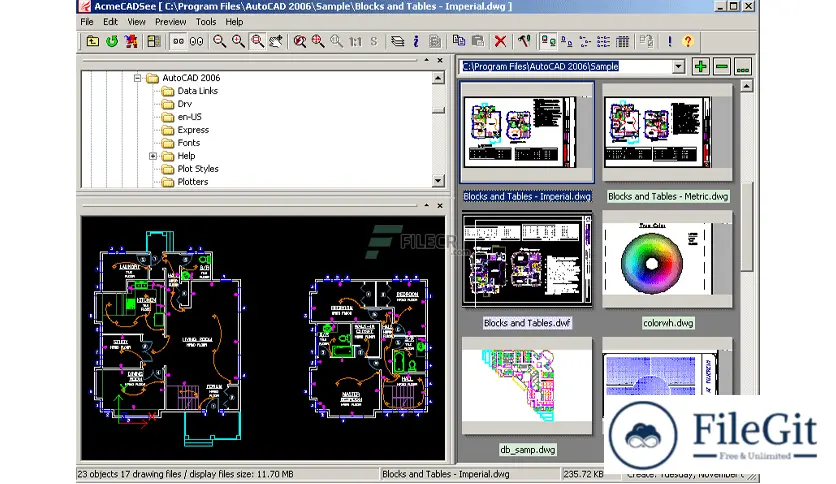Select the Plotters folder
Screen dimensions: 836x484
pyautogui.click(x=192, y=182)
